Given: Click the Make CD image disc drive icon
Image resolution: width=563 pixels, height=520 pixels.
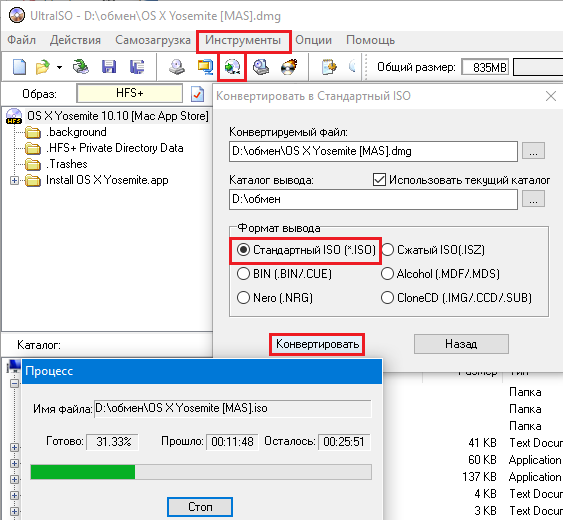Looking at the screenshot, I should click(177, 67).
